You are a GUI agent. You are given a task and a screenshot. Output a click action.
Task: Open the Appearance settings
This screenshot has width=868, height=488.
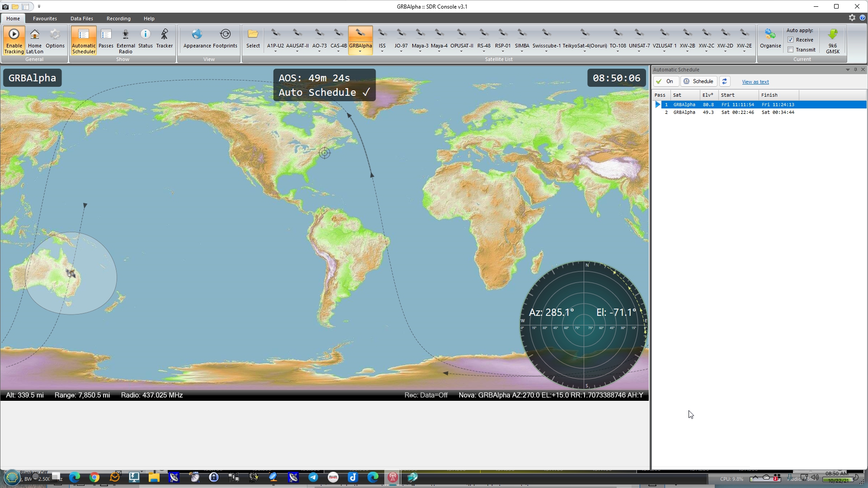197,39
